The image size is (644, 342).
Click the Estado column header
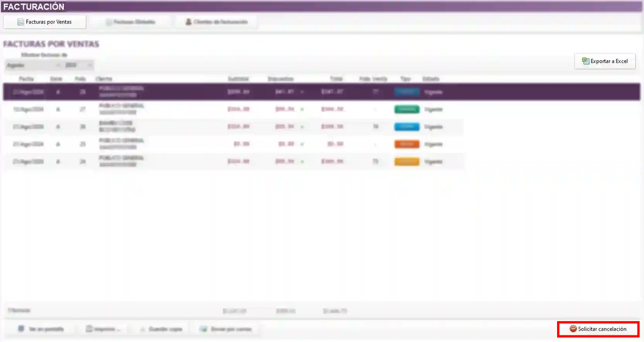[x=431, y=79]
